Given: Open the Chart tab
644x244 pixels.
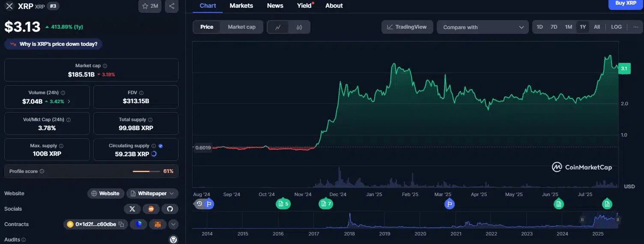Looking at the screenshot, I should click(x=208, y=6).
